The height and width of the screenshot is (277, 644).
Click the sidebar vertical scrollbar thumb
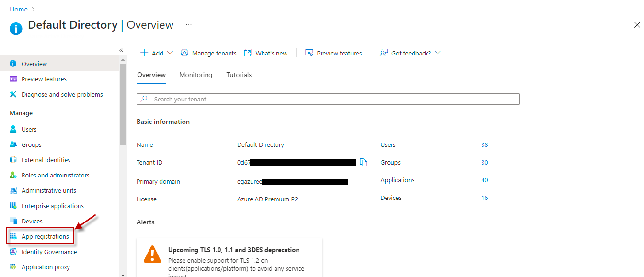(123, 103)
